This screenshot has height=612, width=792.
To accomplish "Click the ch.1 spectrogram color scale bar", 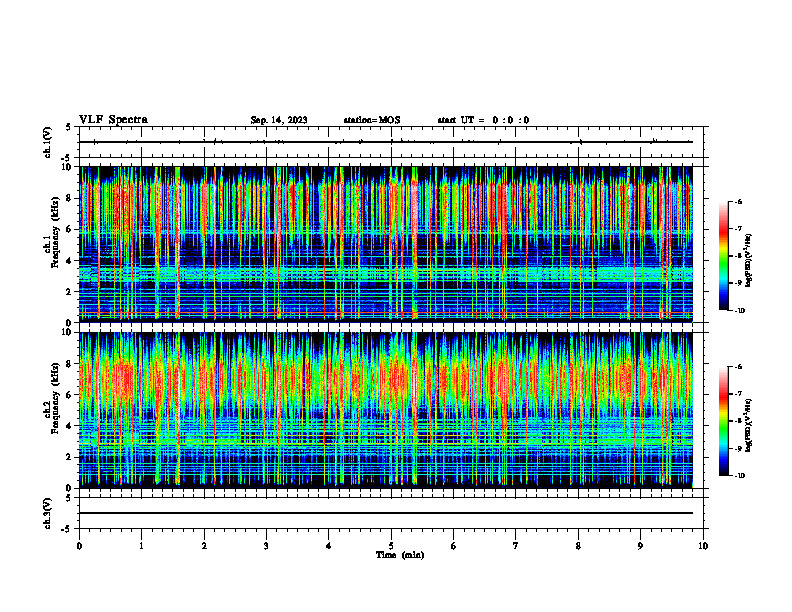I will coord(723,256).
